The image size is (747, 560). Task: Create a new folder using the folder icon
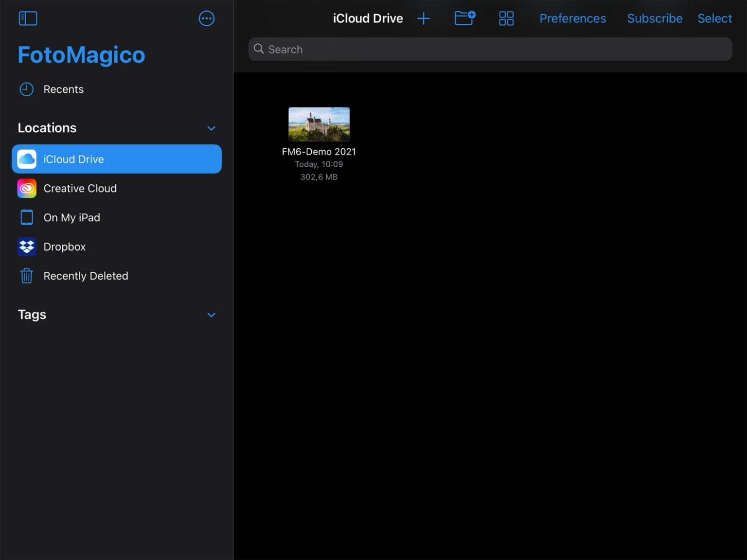coord(464,18)
